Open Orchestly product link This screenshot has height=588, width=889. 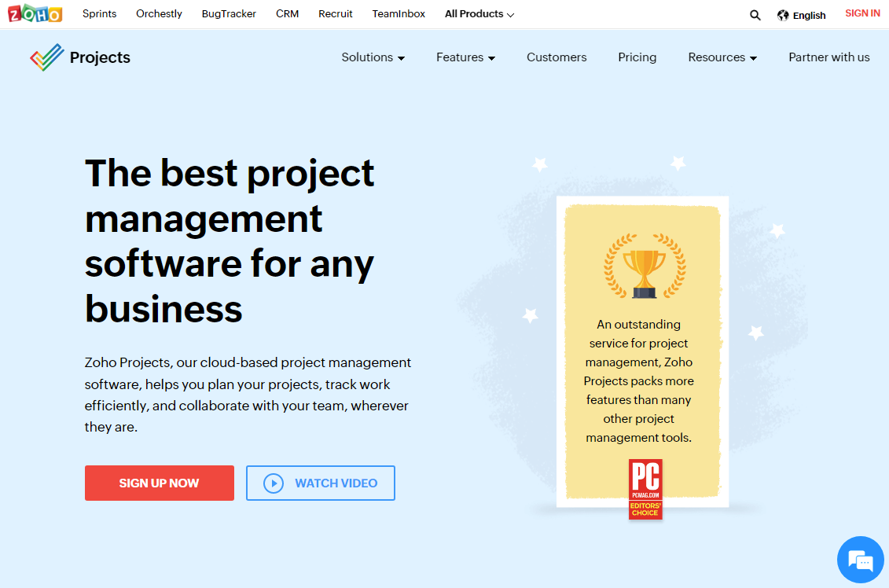tap(159, 13)
